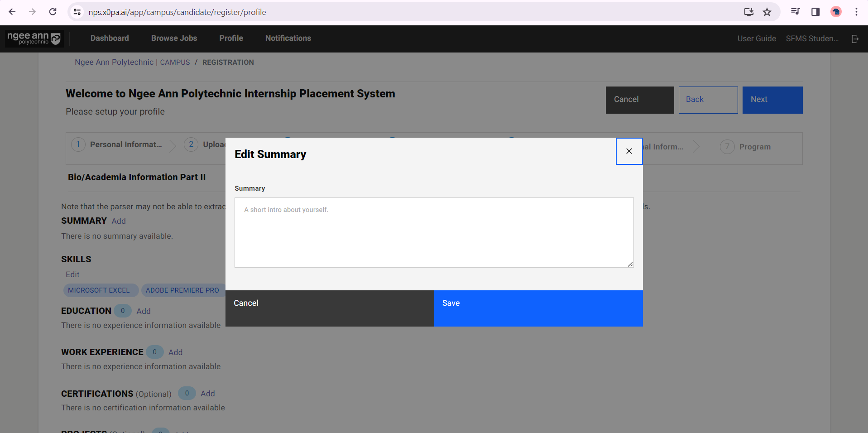Click the Ngee Ann Polytechnic logo
868x433 pixels.
coord(34,38)
